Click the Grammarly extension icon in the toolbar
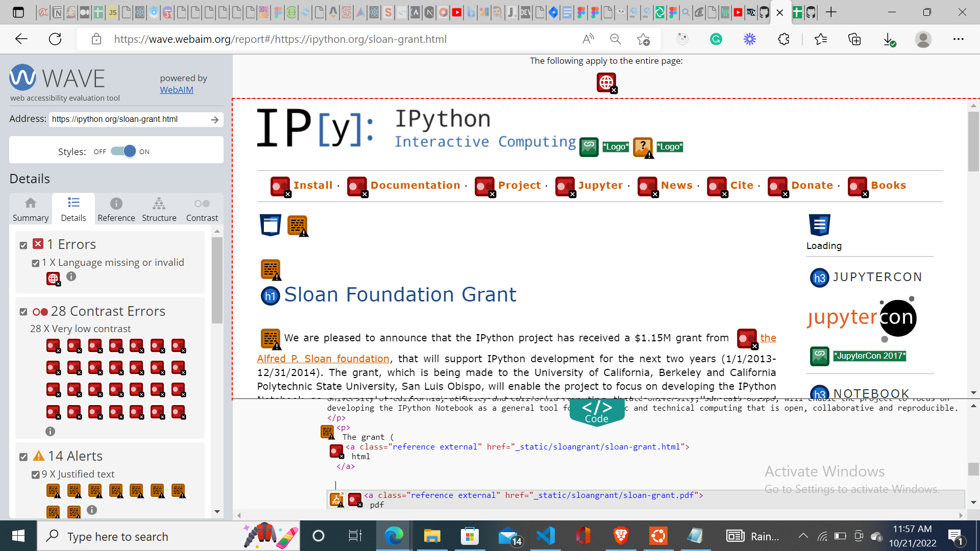 (716, 39)
